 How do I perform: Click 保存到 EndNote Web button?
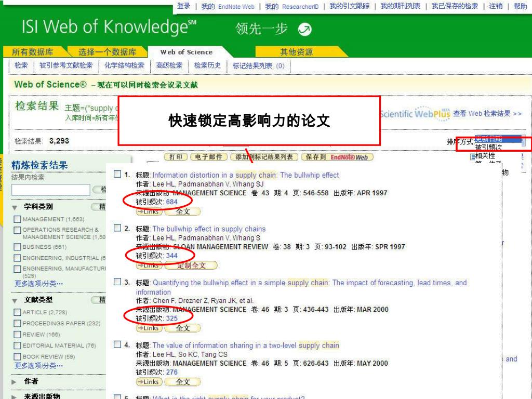click(337, 157)
